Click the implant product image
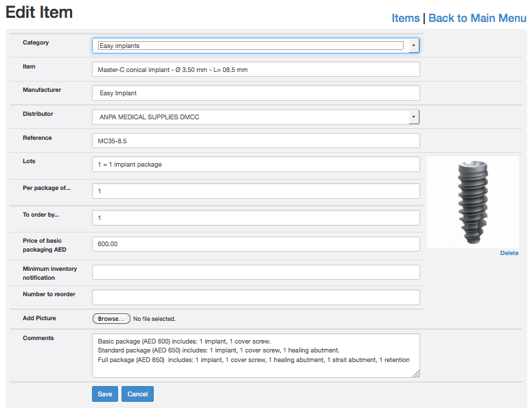The image size is (532, 408). coord(472,202)
